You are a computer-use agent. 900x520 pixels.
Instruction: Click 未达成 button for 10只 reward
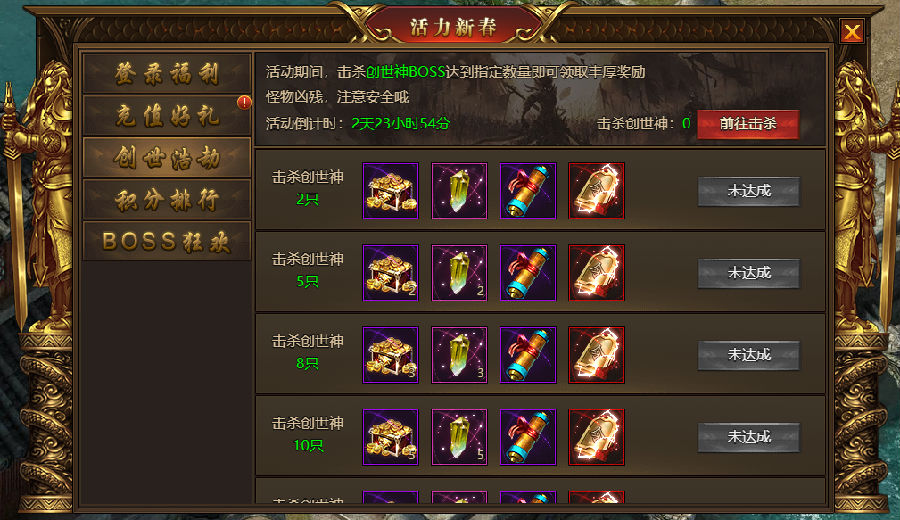tap(748, 437)
